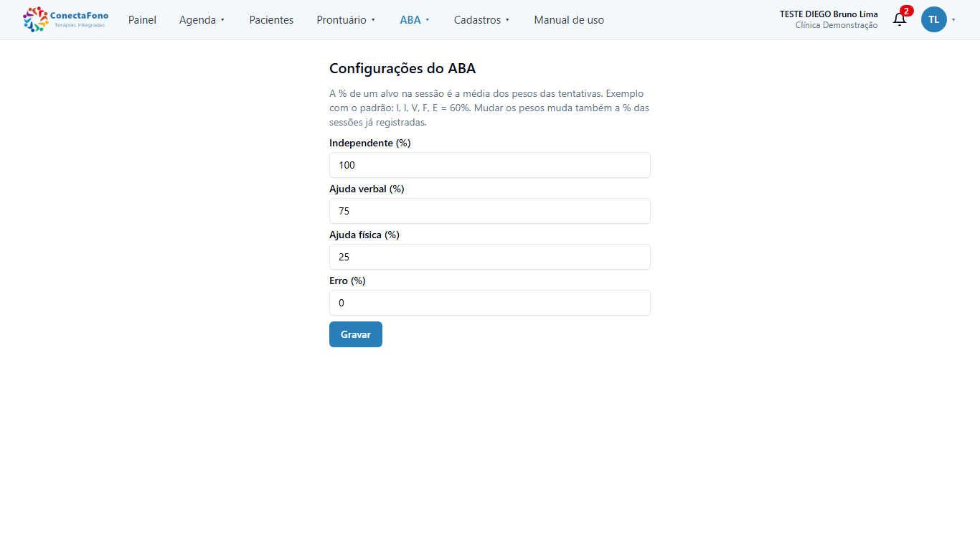980x551 pixels.
Task: Click the Ajuda física (%) label
Action: point(364,235)
